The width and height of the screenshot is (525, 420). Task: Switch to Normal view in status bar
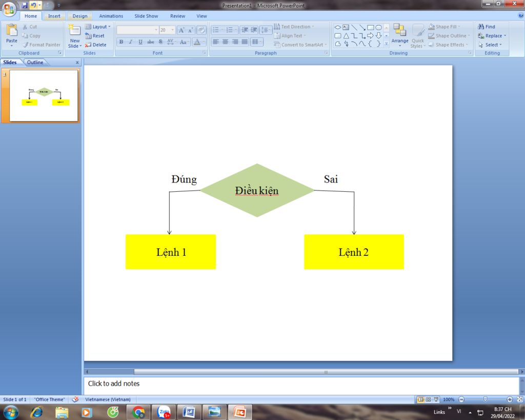click(421, 399)
